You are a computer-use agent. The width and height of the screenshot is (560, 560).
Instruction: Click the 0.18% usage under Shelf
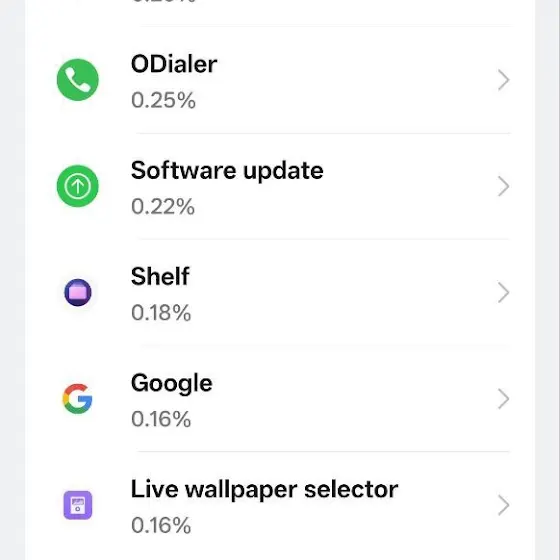point(161,313)
